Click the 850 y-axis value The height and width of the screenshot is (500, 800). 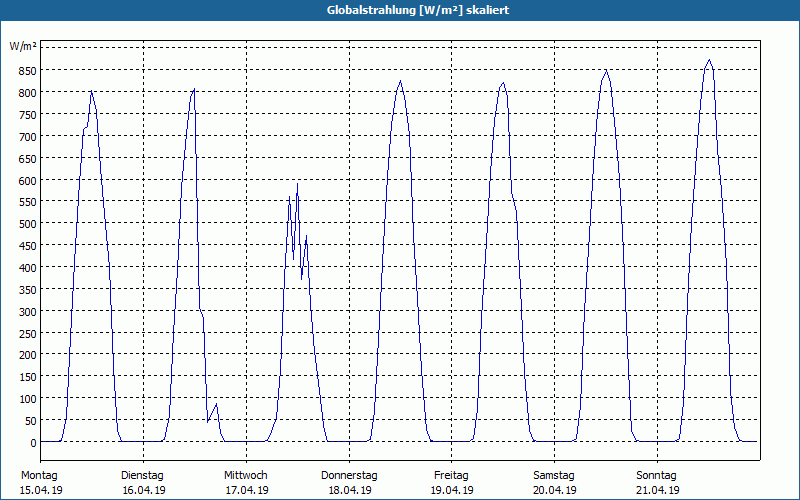[x=27, y=71]
